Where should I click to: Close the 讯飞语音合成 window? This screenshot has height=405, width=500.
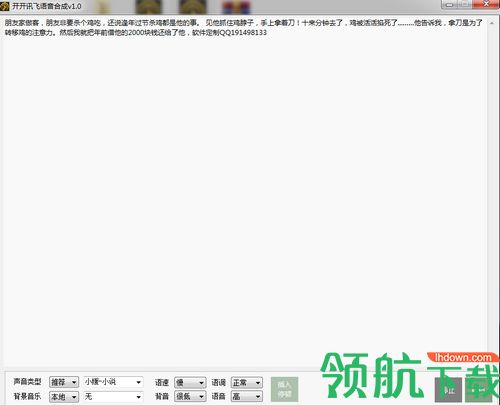(x=486, y=4)
